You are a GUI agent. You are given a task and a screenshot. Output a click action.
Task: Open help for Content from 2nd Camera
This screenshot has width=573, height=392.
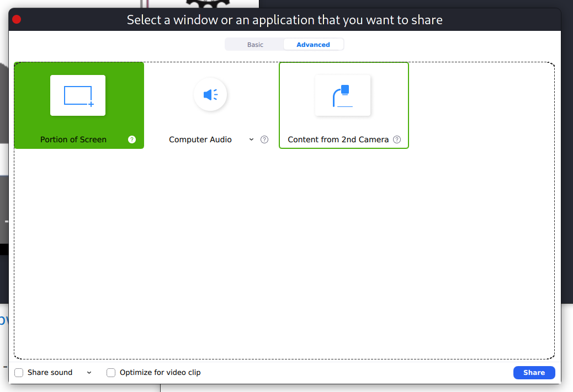click(x=397, y=139)
